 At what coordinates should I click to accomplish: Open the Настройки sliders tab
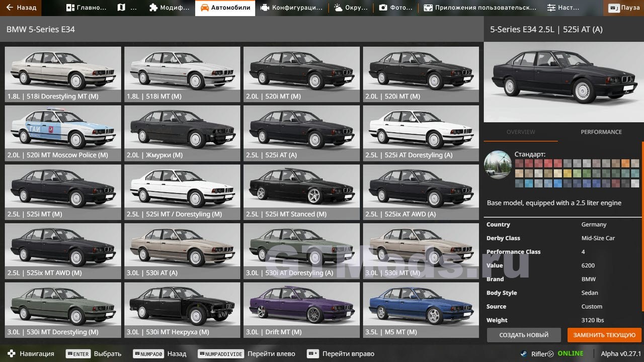tap(563, 8)
